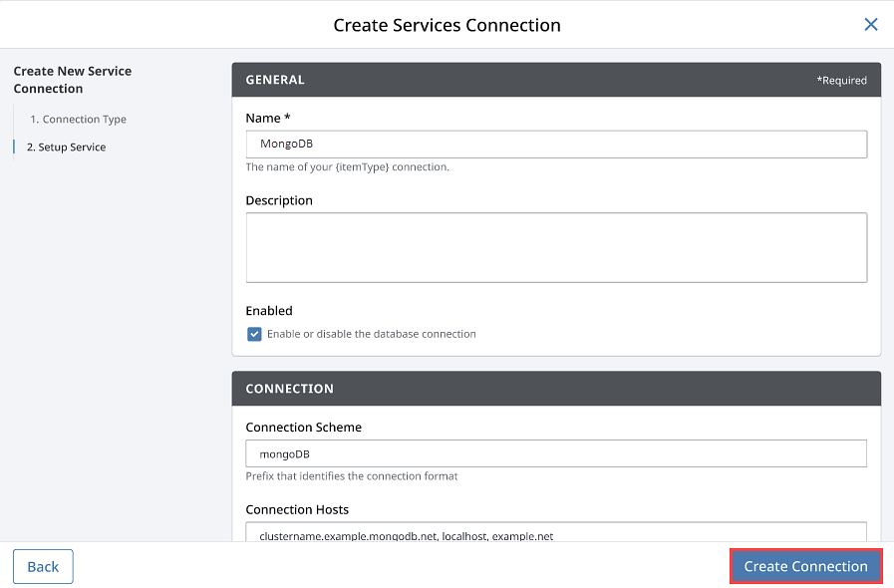This screenshot has width=894, height=588.
Task: Click the '*Required' note in header
Action: pyautogui.click(x=841, y=81)
